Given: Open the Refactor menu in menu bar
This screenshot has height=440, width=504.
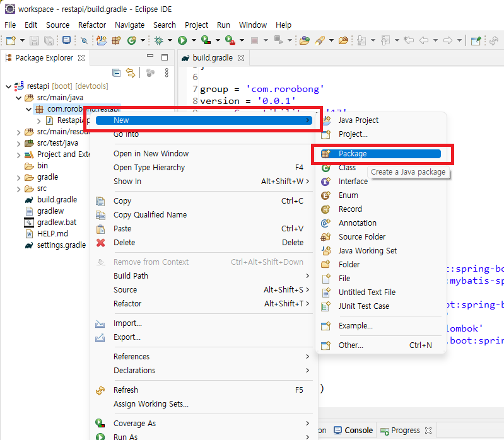Looking at the screenshot, I should [x=92, y=25].
